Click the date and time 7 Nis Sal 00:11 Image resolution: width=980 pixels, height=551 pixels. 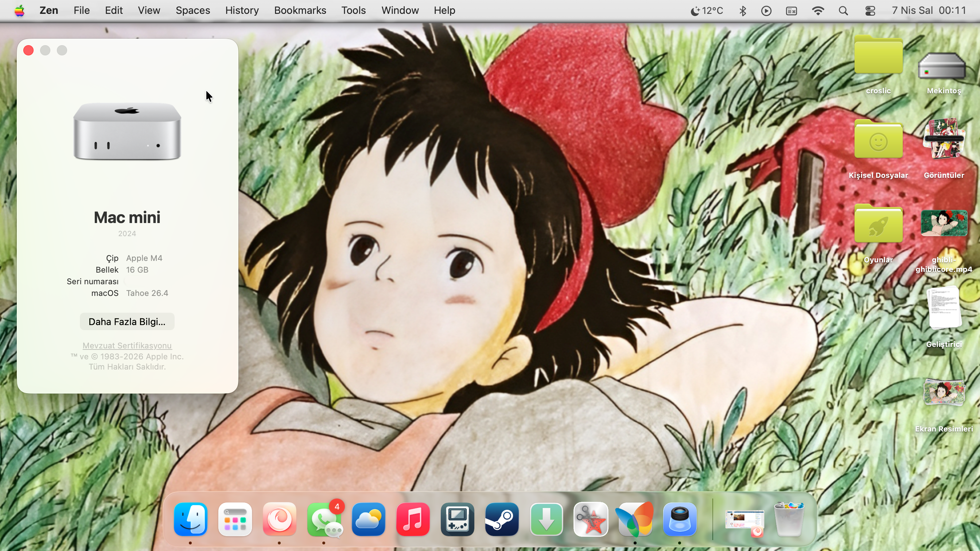(929, 11)
